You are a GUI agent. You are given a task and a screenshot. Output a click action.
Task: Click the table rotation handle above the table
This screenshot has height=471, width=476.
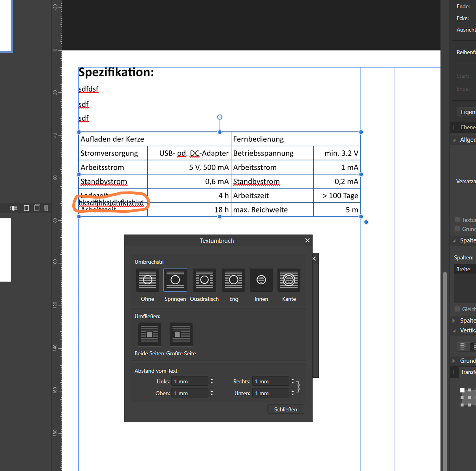coord(220,117)
